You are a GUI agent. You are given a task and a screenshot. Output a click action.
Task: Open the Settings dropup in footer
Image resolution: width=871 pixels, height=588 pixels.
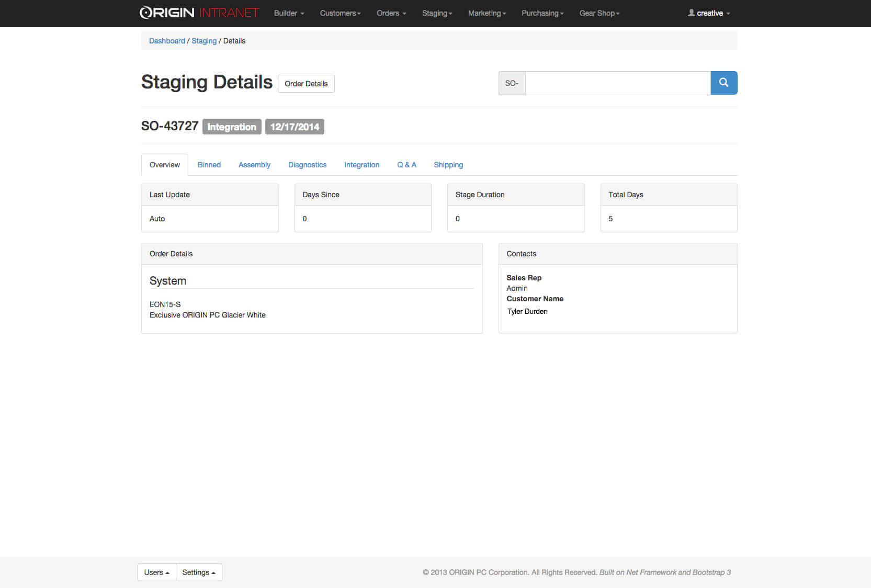pyautogui.click(x=199, y=572)
